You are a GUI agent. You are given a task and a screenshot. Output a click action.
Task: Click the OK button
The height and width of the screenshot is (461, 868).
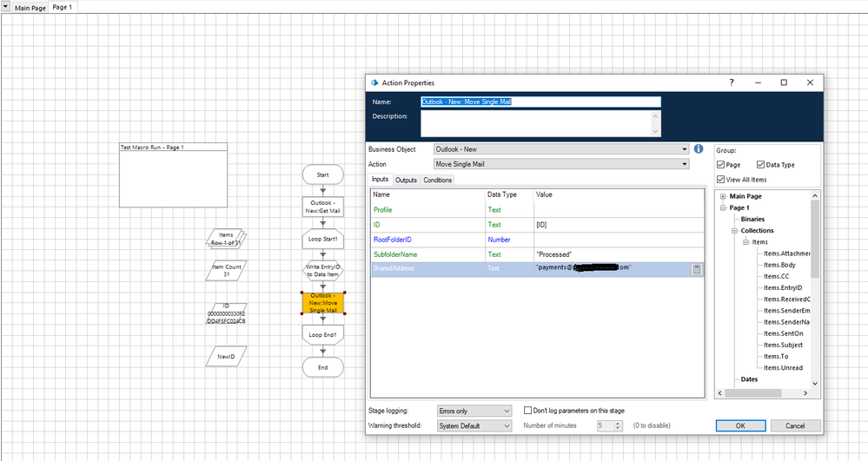tap(740, 425)
